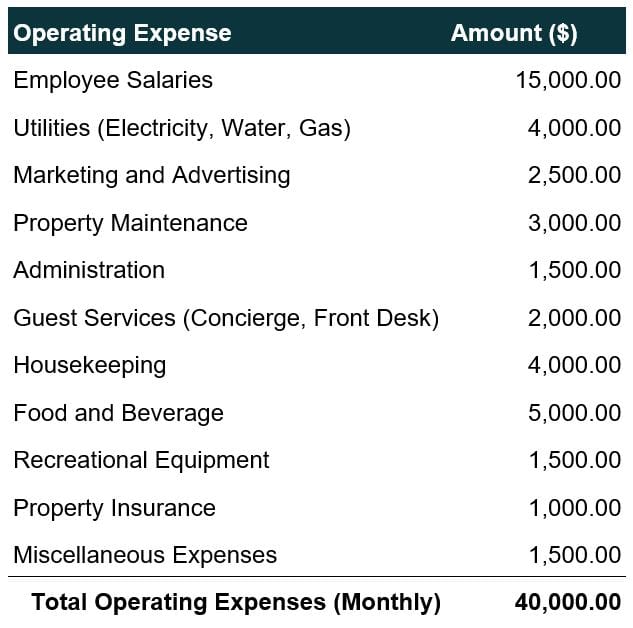Click the Property Insurance label
This screenshot has height=628, width=633.
click(x=115, y=508)
